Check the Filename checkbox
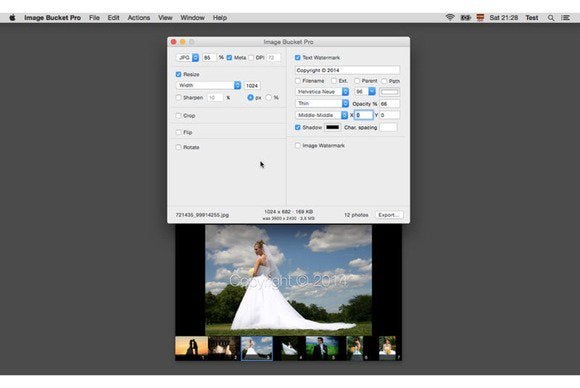The image size is (580, 388). tap(298, 81)
